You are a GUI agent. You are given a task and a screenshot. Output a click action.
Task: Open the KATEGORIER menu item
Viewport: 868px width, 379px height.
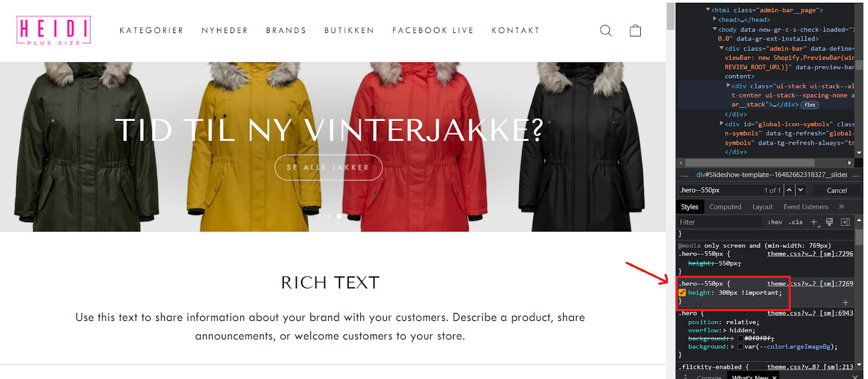pos(151,30)
